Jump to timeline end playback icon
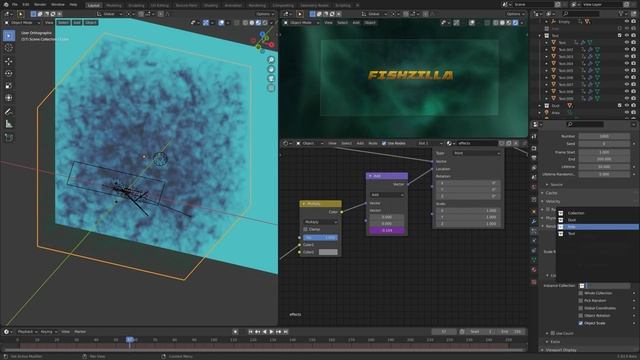The width and height of the screenshot is (640, 360). [286, 332]
